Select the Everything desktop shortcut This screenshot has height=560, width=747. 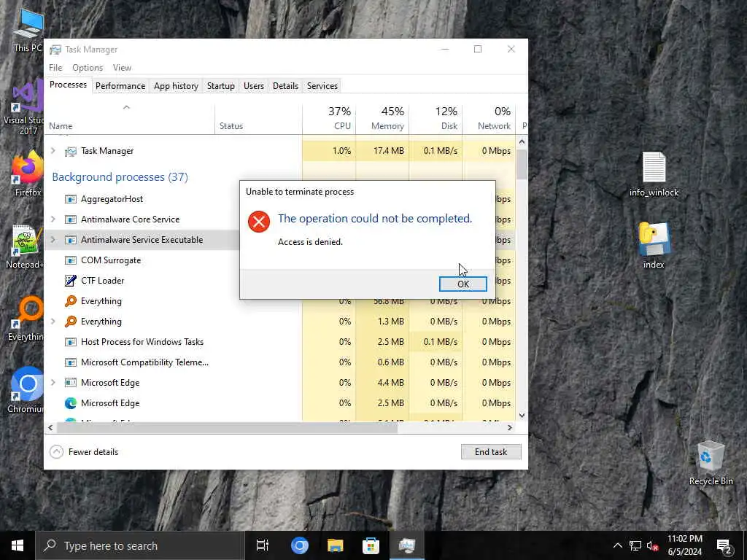click(x=26, y=319)
